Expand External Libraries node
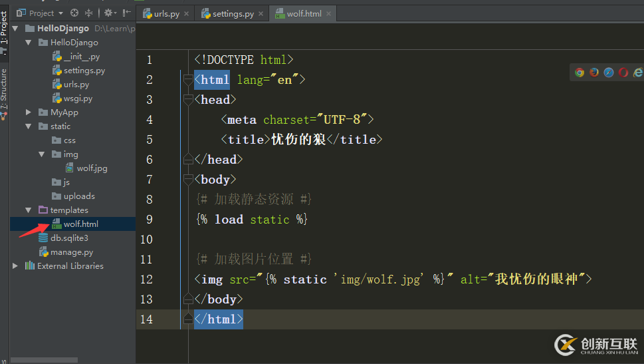 (15, 266)
